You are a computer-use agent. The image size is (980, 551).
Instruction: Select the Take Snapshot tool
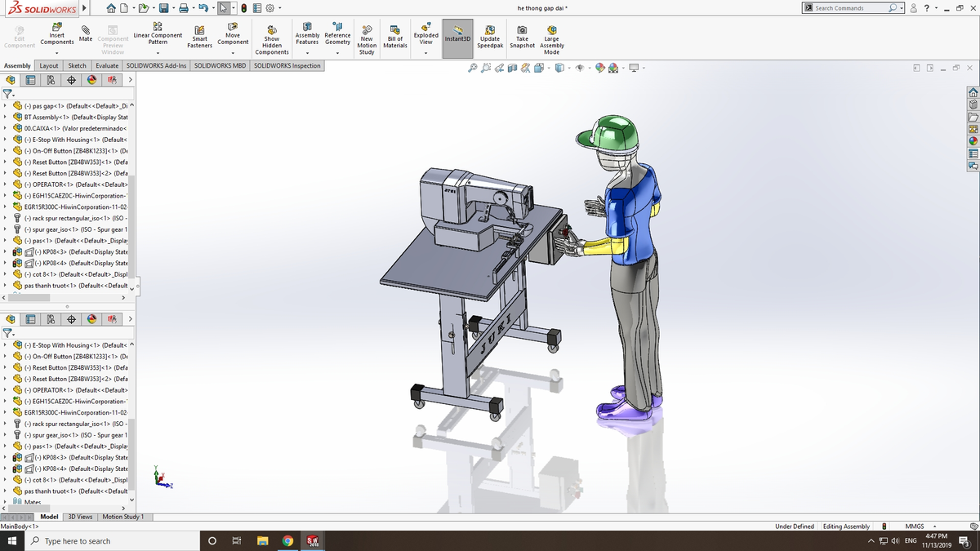coord(522,36)
